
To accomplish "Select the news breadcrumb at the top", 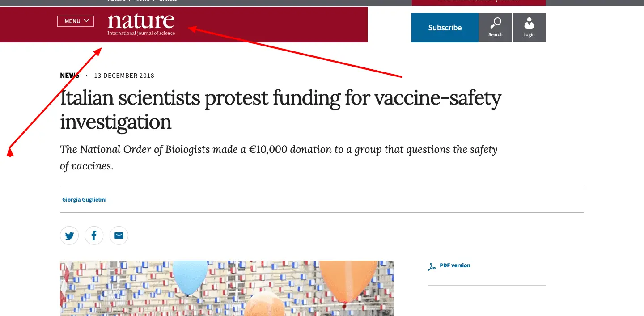I will [x=143, y=1].
